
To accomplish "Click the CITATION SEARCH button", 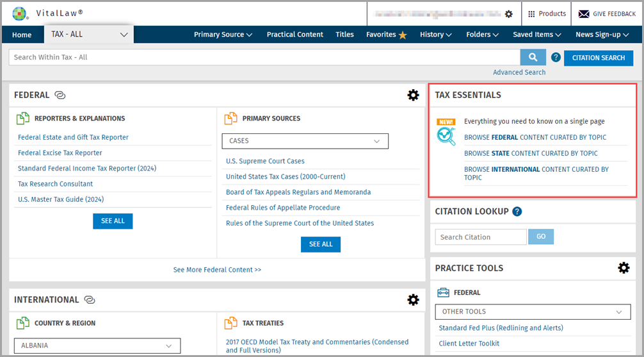I will (x=599, y=58).
